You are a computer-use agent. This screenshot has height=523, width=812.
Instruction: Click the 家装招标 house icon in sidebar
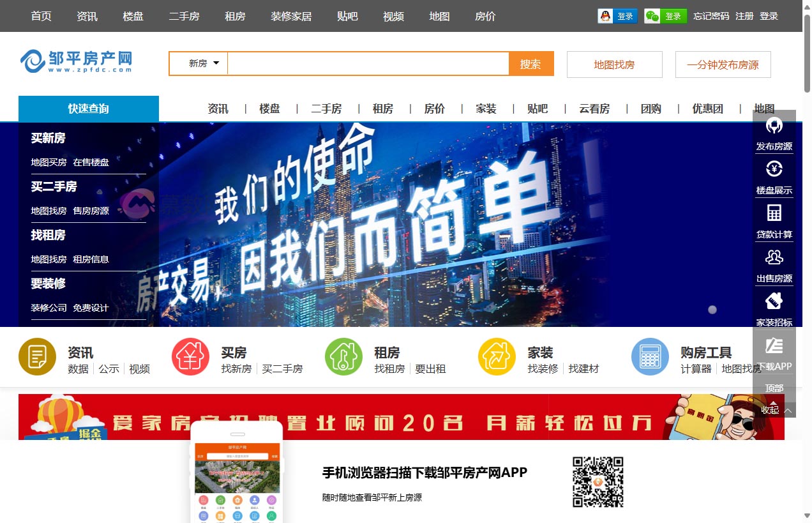[774, 301]
